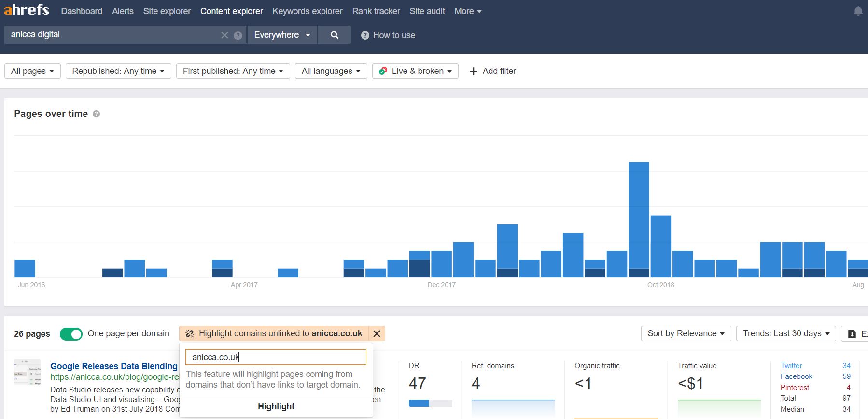
Task: Open Keywords explorer
Action: [x=308, y=11]
